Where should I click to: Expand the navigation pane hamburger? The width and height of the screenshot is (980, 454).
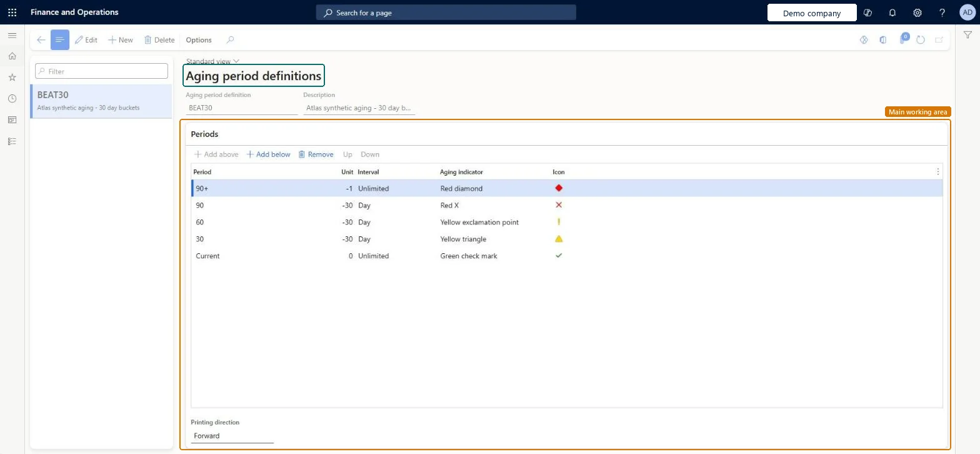tap(12, 36)
